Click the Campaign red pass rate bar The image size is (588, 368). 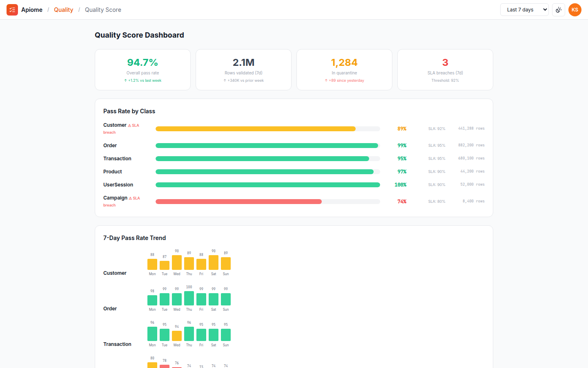(x=238, y=202)
